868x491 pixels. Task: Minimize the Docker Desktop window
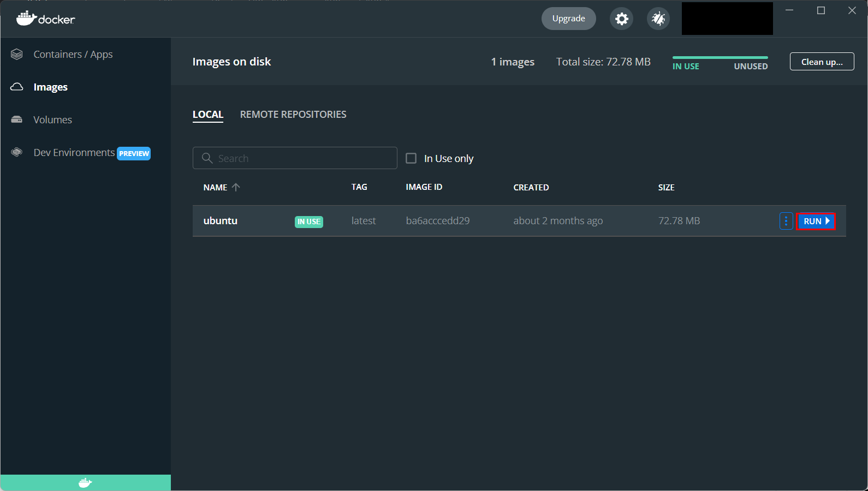(x=789, y=10)
